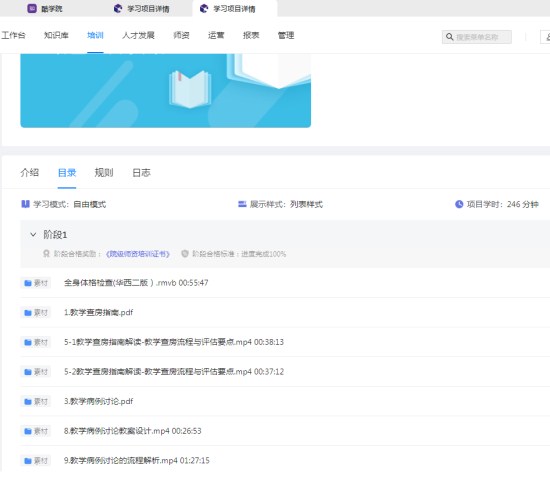This screenshot has width=550, height=479.
Task: Click folder icon for 9.教学病例讨论的流程解析 row
Action: tap(28, 461)
